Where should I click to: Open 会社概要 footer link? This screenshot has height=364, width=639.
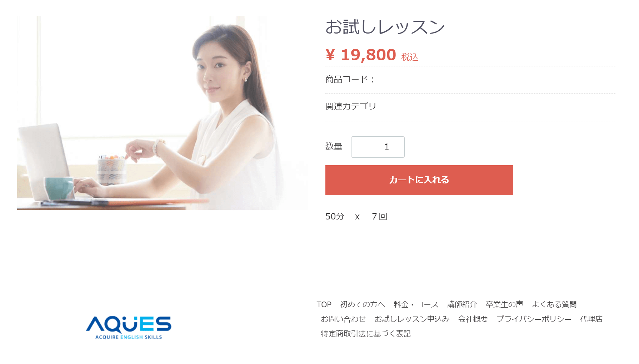pyautogui.click(x=473, y=319)
